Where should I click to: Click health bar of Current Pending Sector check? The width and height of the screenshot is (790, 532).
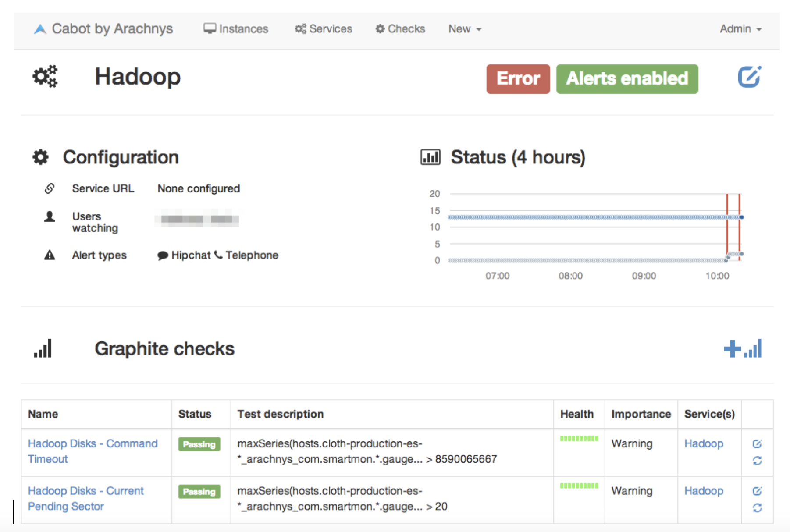[x=579, y=486]
